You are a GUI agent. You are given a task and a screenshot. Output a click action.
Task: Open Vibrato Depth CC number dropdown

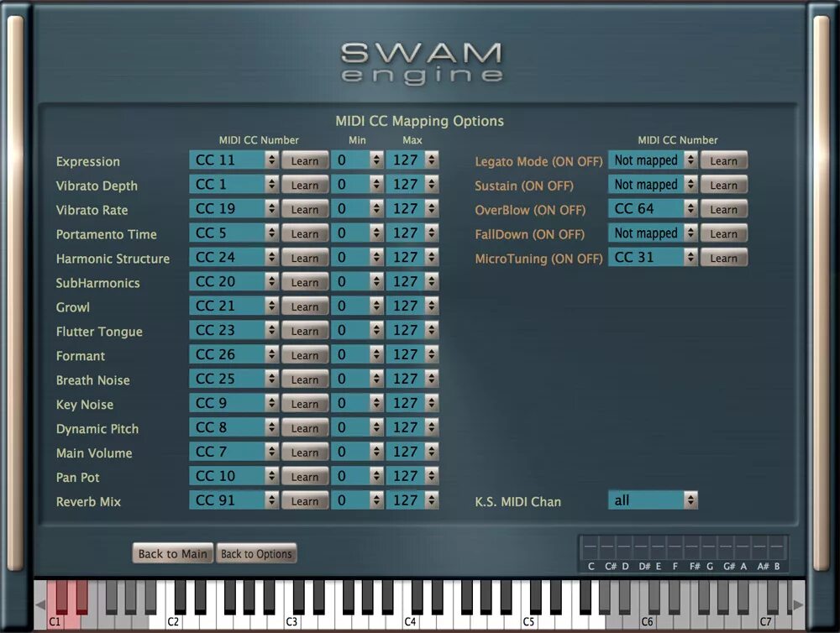tap(234, 184)
